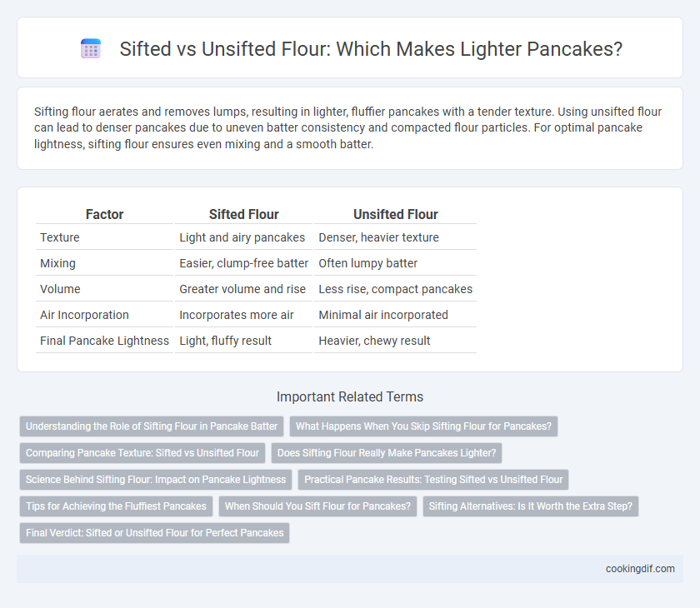
Task: Click the 'Unsifted Flour' column header
Action: click(396, 214)
